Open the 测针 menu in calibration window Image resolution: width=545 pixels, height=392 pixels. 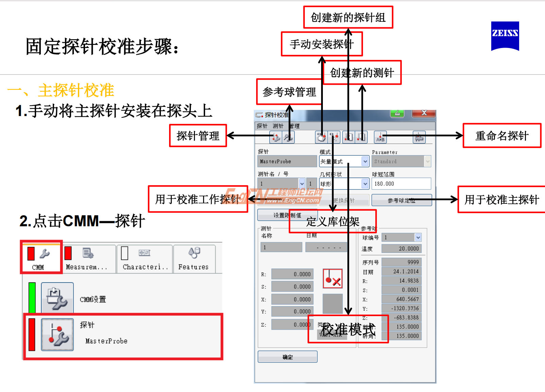278,126
